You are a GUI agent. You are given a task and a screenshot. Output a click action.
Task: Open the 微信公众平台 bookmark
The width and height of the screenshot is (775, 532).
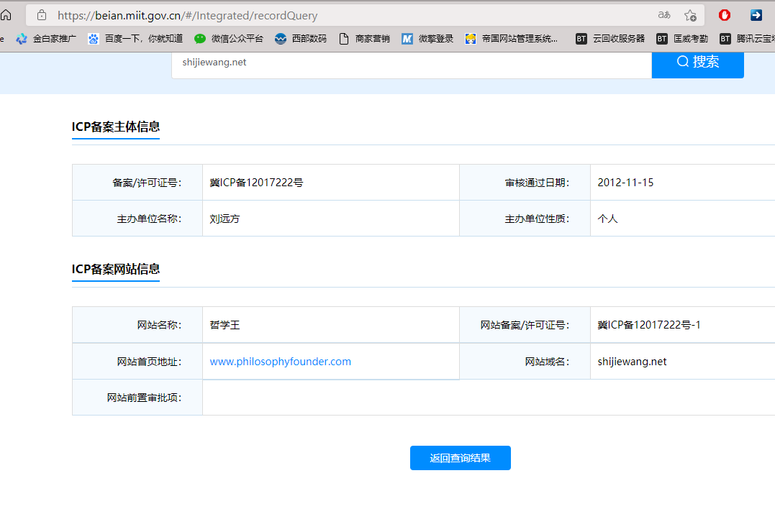pyautogui.click(x=229, y=39)
